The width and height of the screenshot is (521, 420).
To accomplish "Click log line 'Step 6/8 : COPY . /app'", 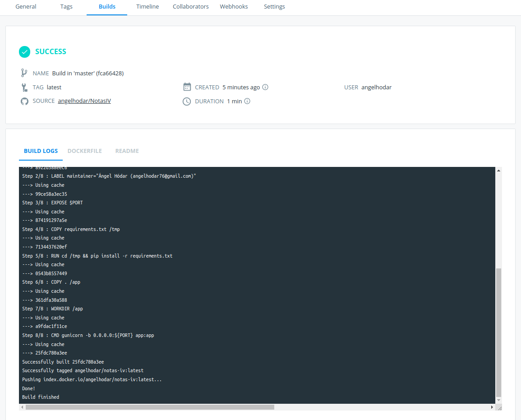I will [x=51, y=282].
